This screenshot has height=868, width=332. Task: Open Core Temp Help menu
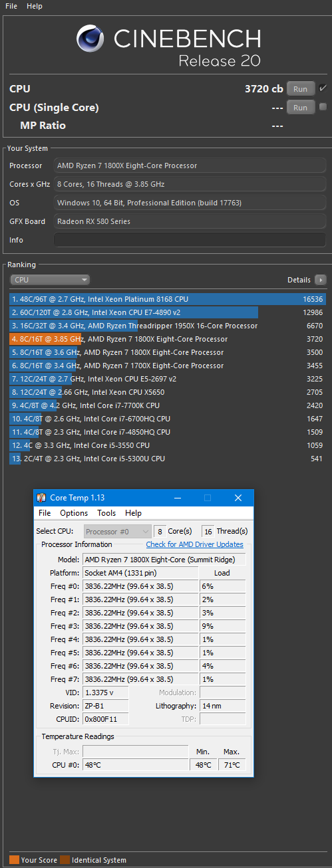click(x=133, y=513)
